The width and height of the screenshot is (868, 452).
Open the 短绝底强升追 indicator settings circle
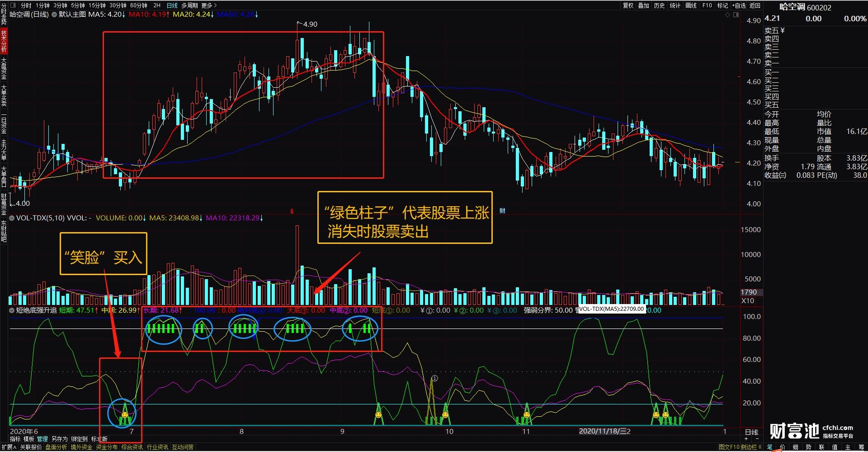click(12, 310)
